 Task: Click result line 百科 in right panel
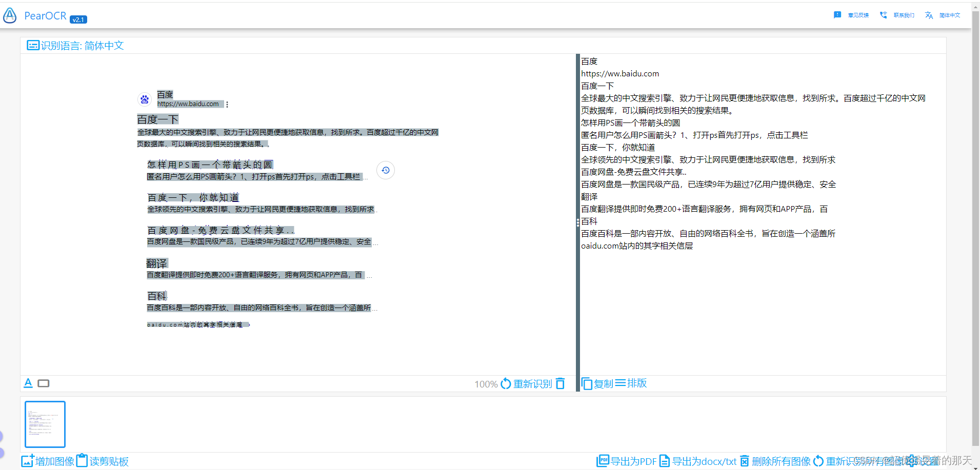pyautogui.click(x=589, y=221)
